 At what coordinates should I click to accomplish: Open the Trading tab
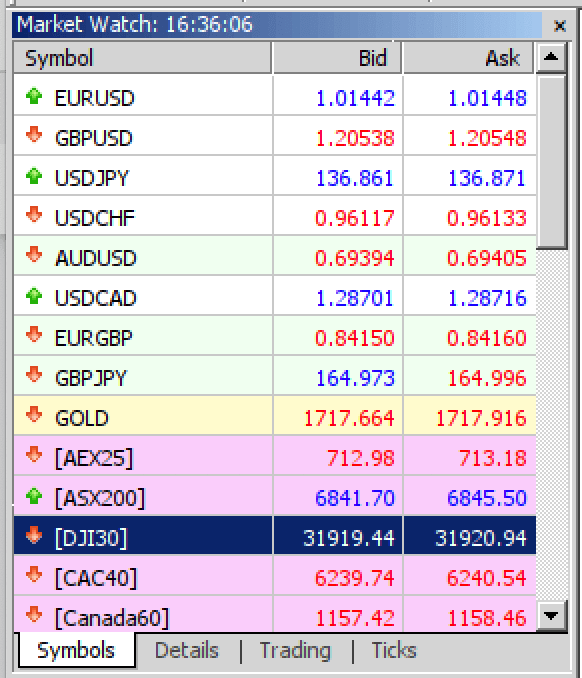tap(295, 651)
